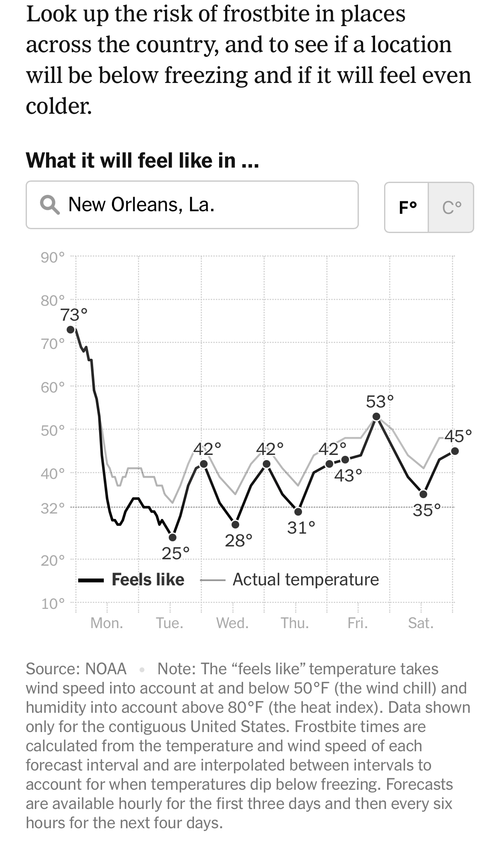
Task: Click the 73° starting data point
Action: click(71, 329)
